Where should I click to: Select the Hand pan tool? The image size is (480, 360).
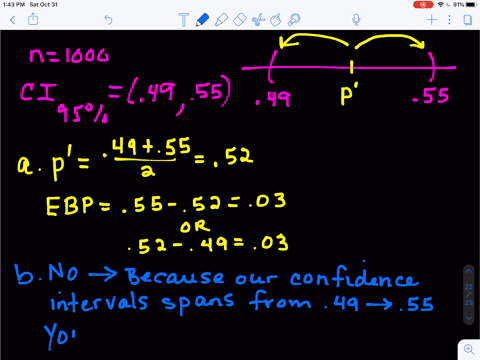276,20
